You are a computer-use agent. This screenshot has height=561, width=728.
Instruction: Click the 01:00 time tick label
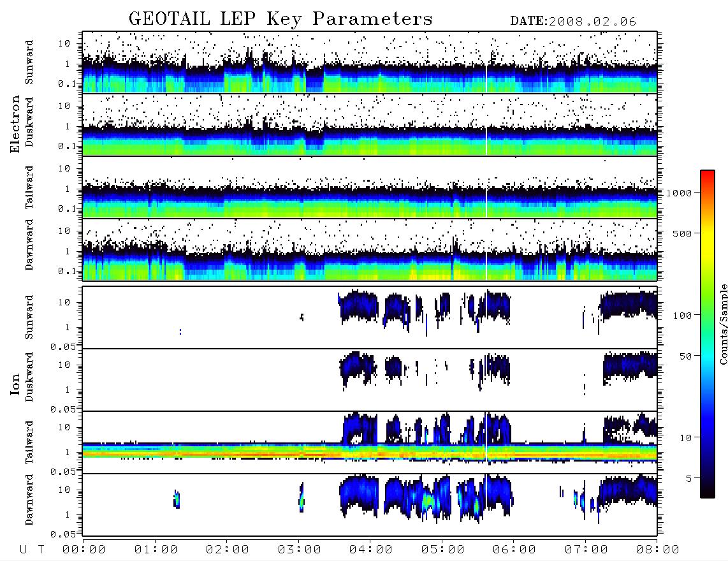[x=156, y=550]
